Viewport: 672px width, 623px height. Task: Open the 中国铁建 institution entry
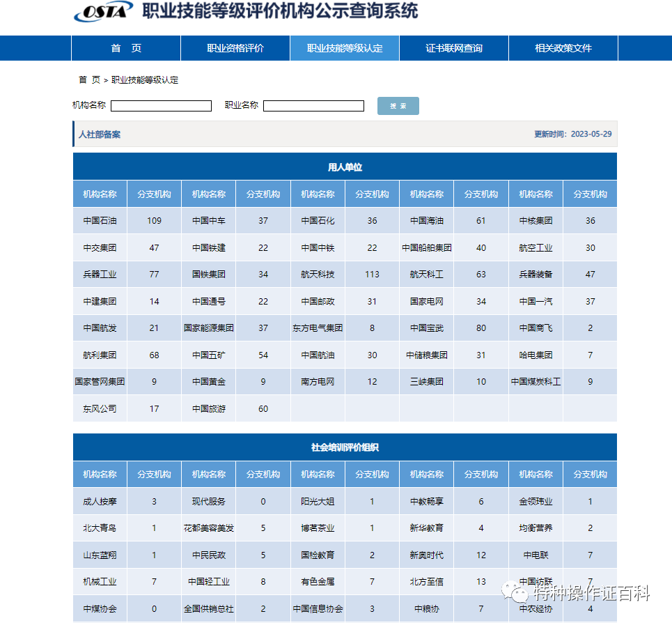point(209,248)
